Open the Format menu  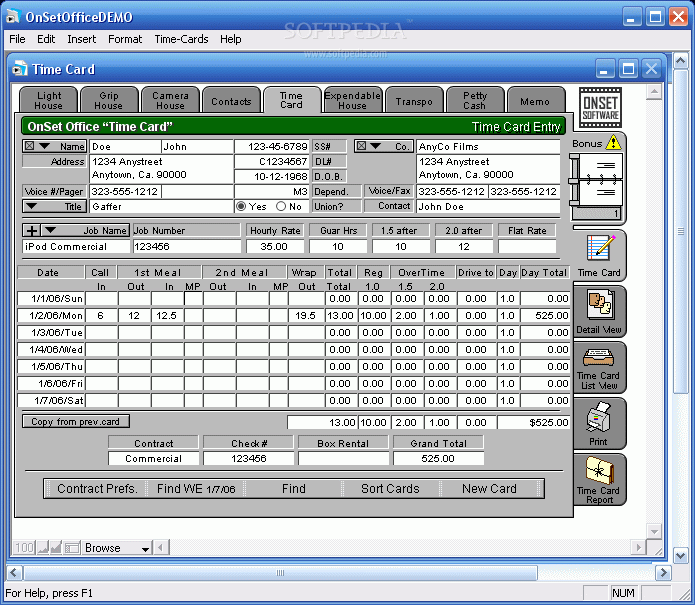point(125,39)
